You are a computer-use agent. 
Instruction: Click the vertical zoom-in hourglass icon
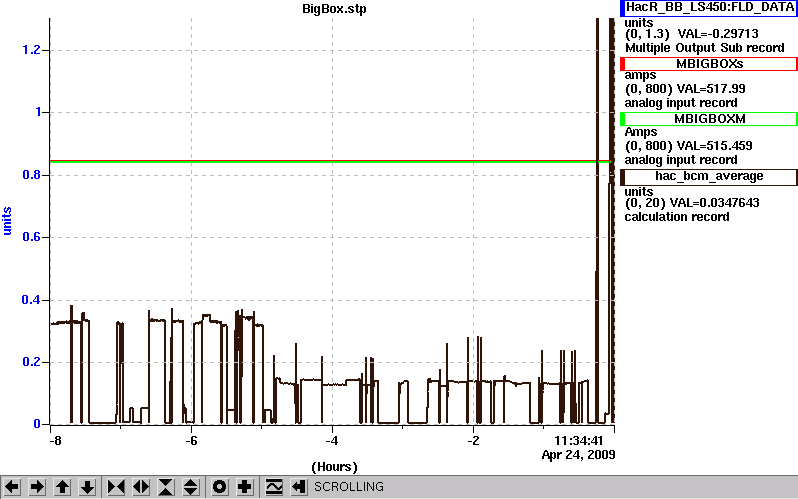pyautogui.click(x=166, y=487)
